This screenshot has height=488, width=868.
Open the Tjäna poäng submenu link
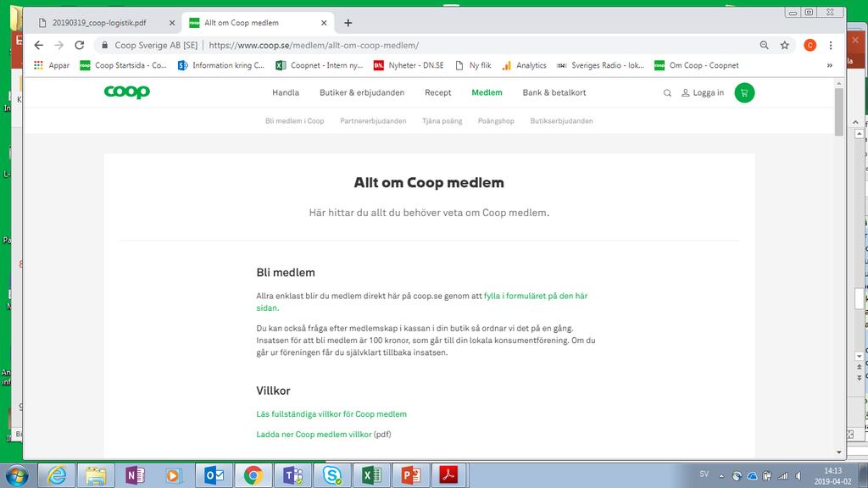click(442, 120)
